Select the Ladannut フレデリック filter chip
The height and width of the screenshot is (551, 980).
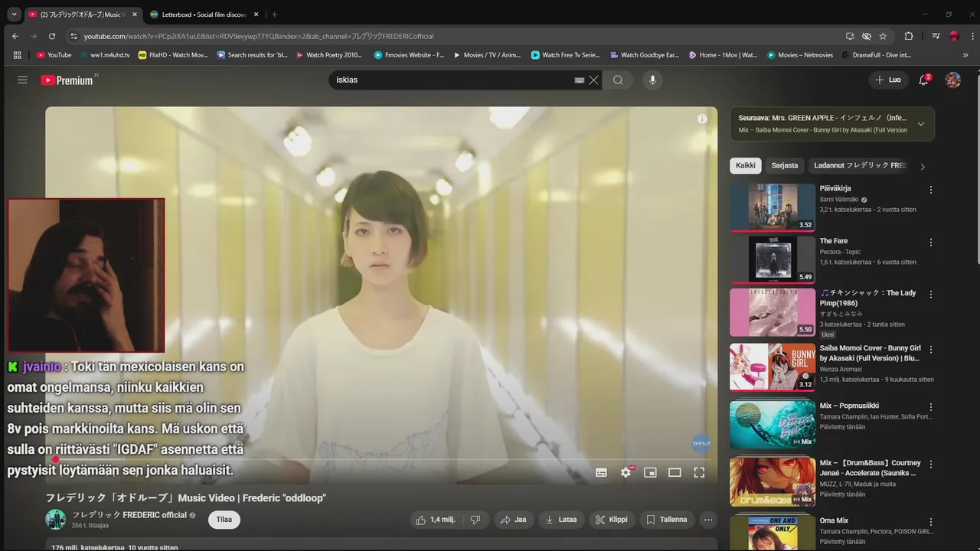860,165
